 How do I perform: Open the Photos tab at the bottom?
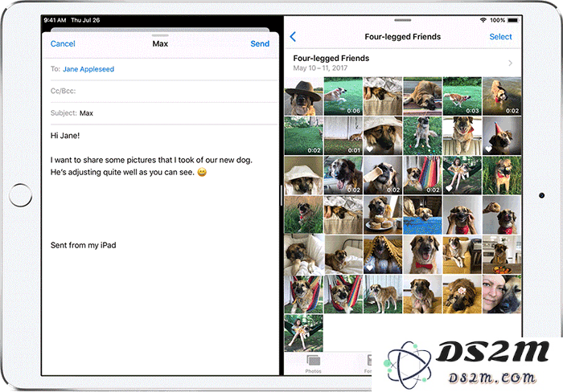tap(313, 364)
